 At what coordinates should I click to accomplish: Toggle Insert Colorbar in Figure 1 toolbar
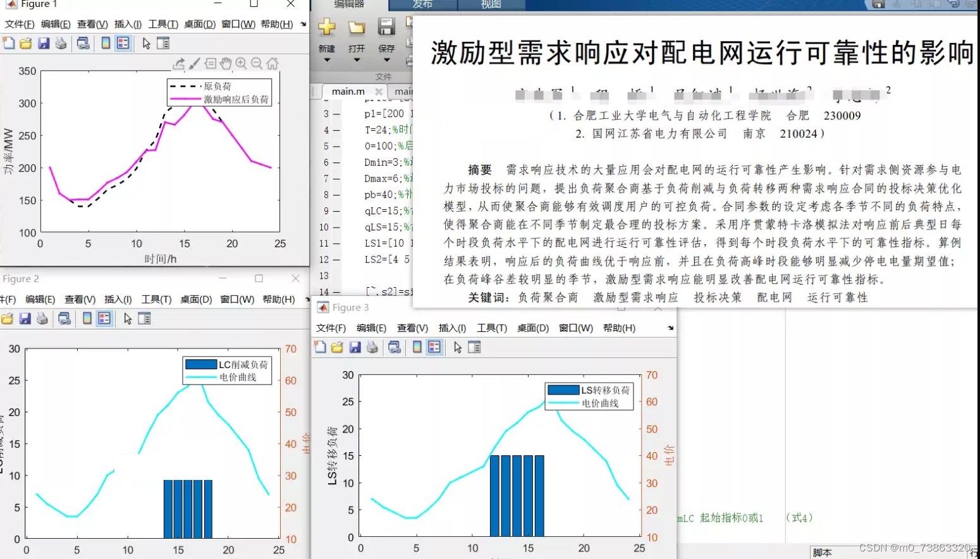106,43
